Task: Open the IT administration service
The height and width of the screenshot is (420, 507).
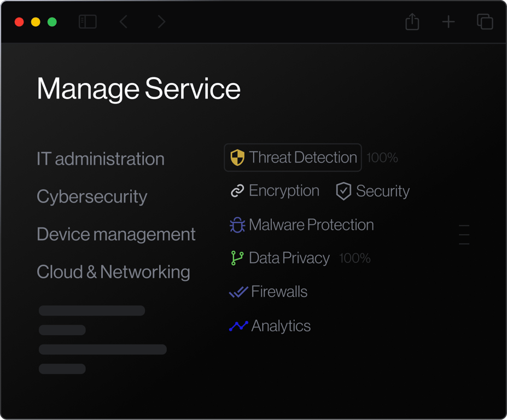Action: tap(100, 159)
